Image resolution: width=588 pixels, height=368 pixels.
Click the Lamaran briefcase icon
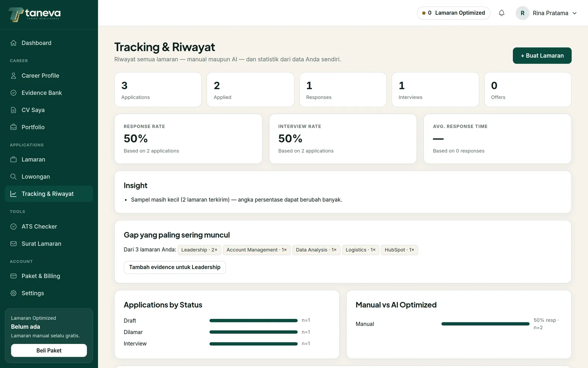(x=14, y=159)
